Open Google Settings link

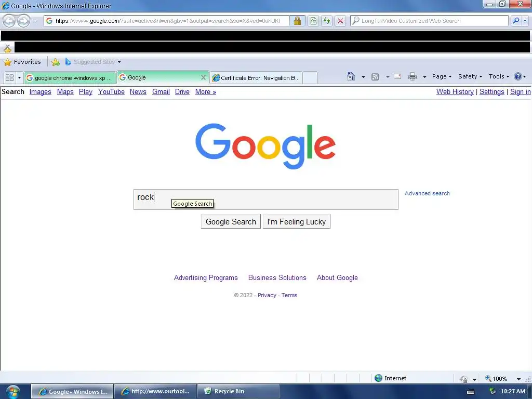(491, 91)
